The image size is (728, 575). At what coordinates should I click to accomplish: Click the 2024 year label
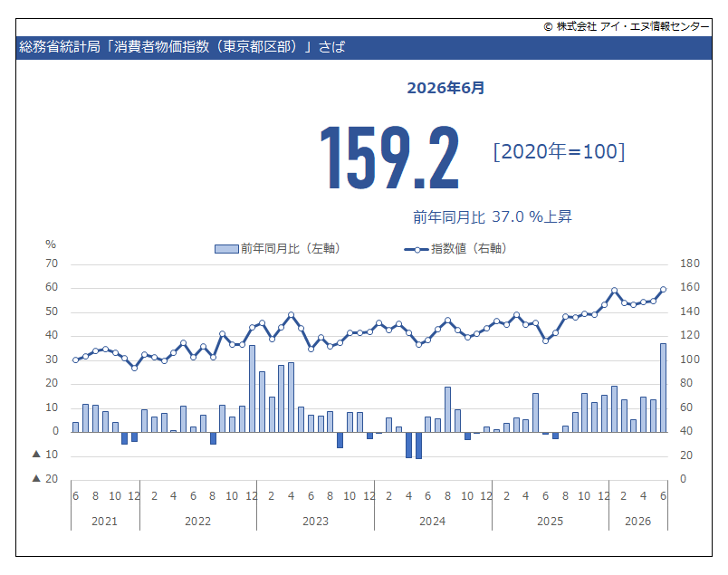[432, 522]
